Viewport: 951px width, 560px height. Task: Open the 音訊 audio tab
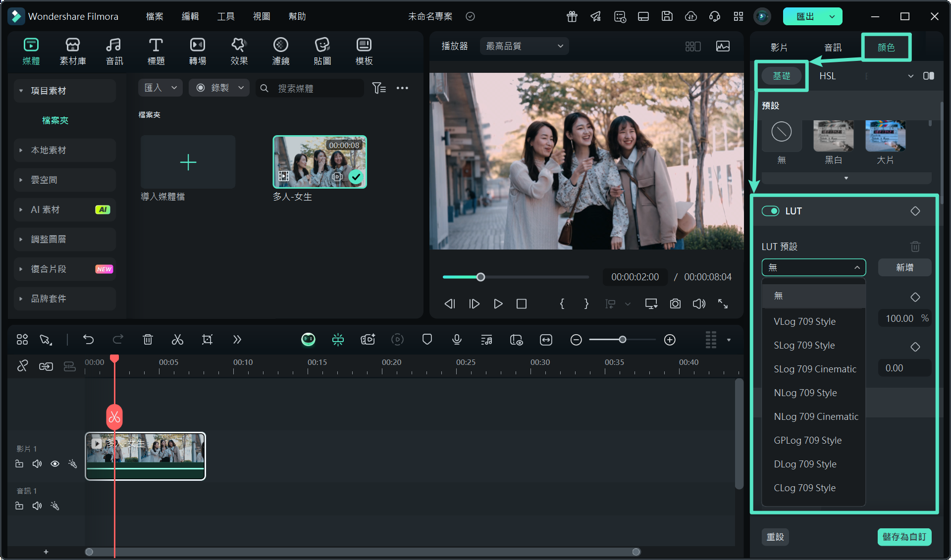coord(114,51)
